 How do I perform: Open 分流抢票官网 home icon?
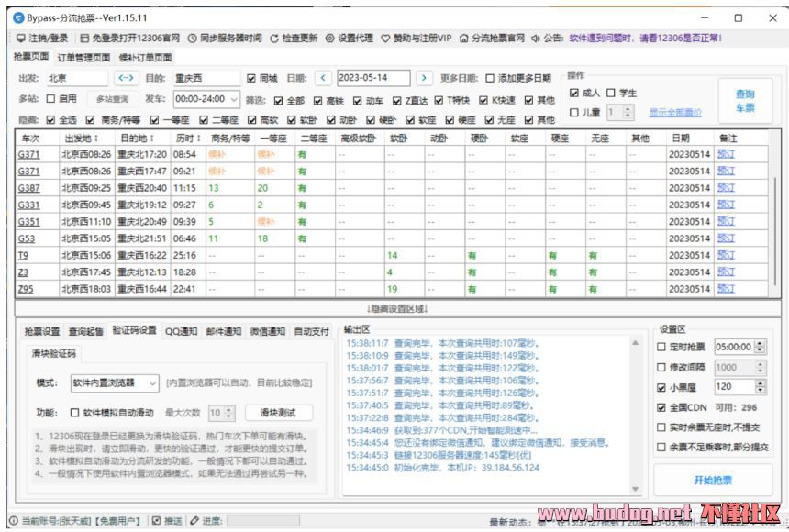pyautogui.click(x=464, y=38)
